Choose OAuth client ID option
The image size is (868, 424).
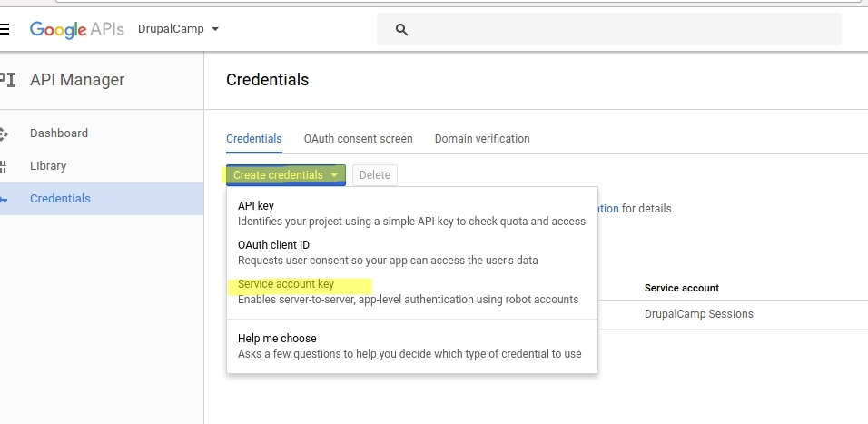coord(412,252)
